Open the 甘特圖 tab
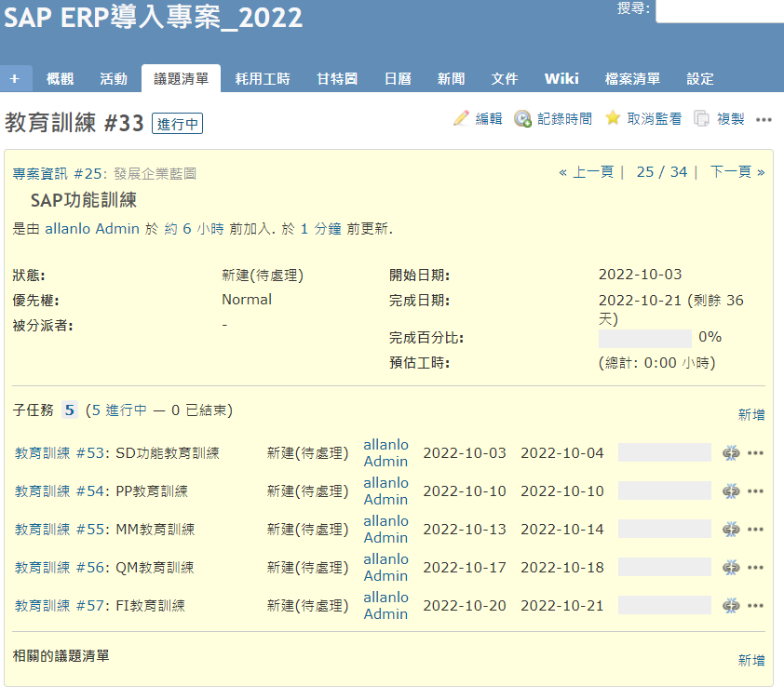 click(x=337, y=78)
